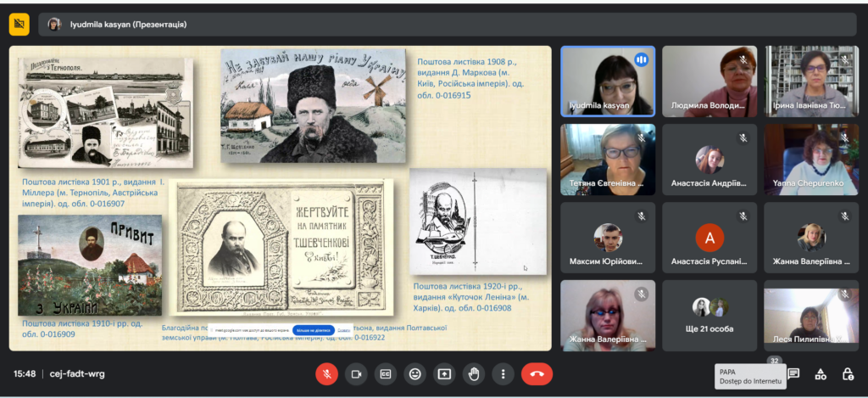The image size is (868, 398).
Task: Click the yellow presentation icon top-left
Action: (x=19, y=24)
